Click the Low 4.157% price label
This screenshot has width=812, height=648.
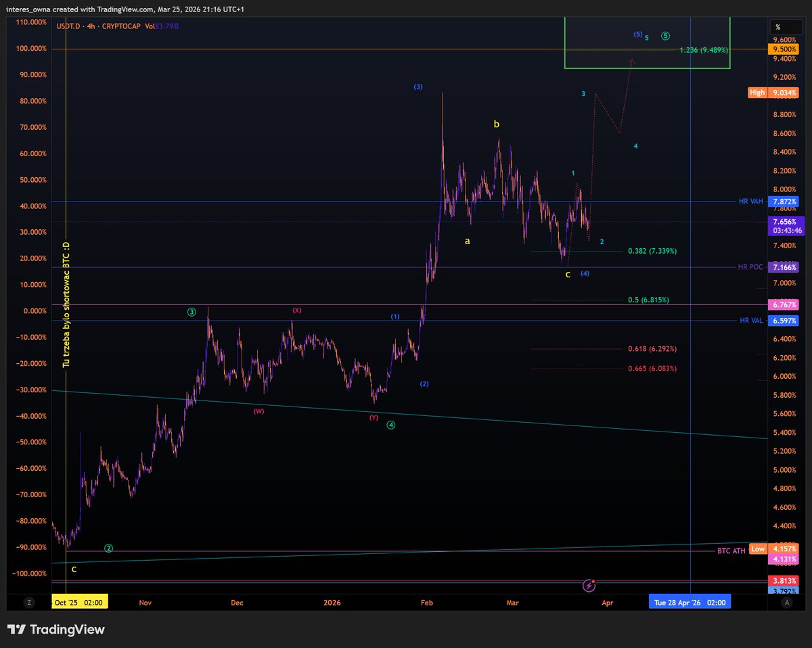click(x=774, y=551)
